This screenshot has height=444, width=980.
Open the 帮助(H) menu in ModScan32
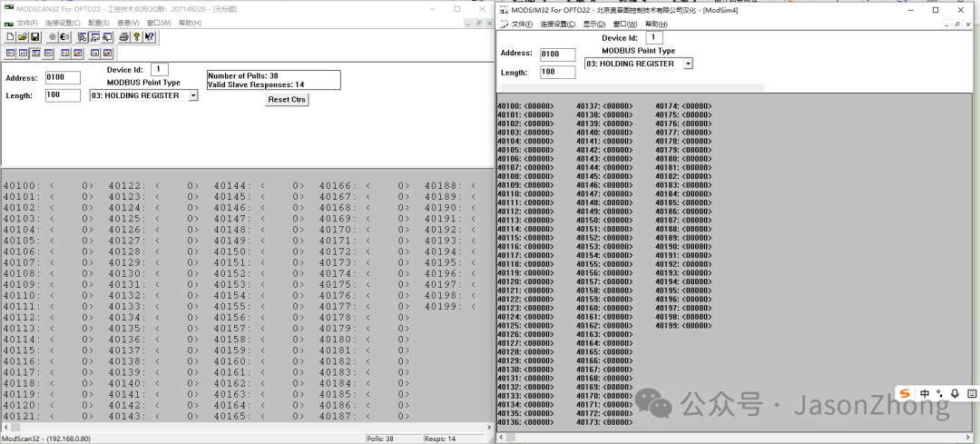coord(190,23)
